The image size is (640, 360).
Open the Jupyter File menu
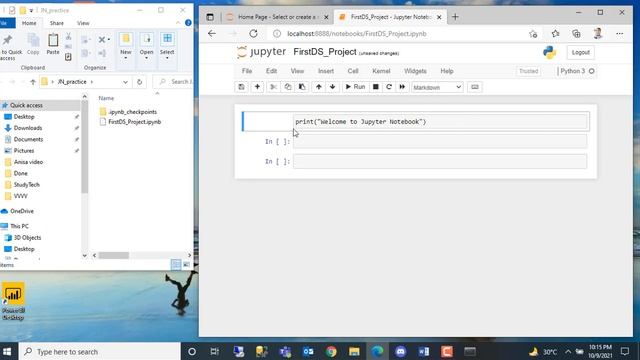[x=247, y=71]
